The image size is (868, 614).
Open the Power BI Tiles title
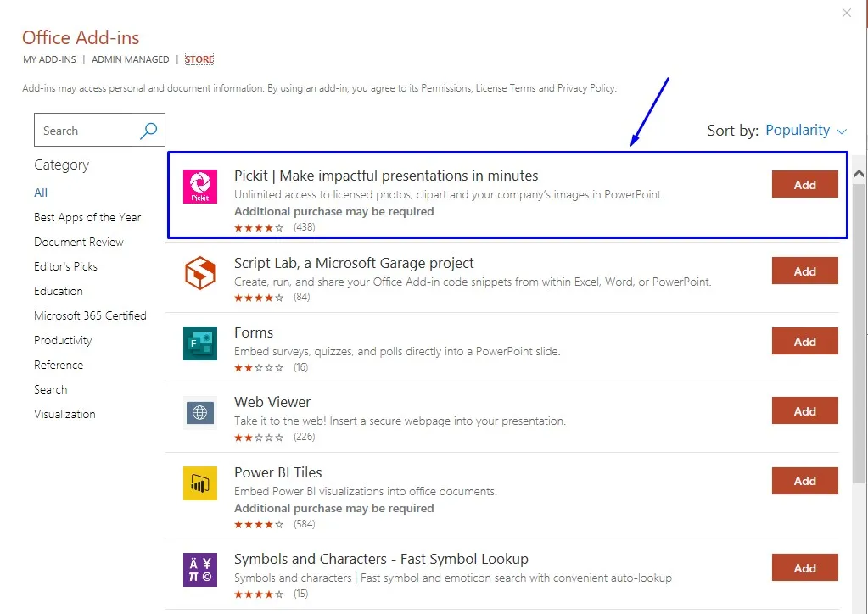point(278,472)
